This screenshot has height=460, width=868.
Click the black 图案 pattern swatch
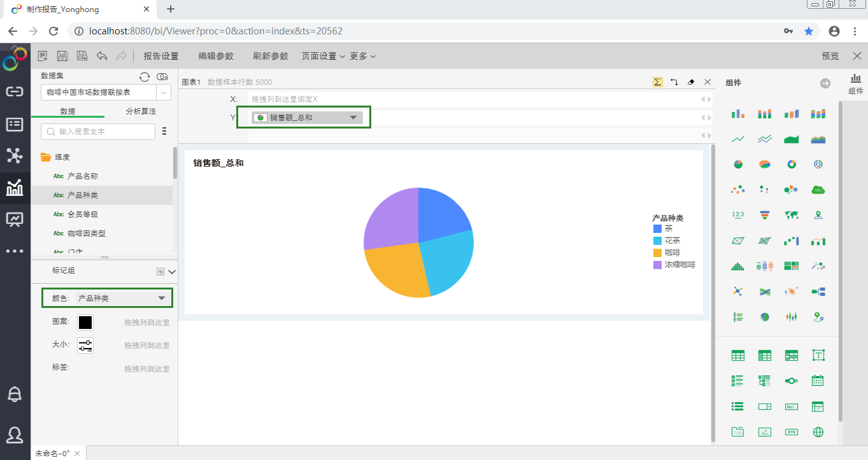click(85, 323)
